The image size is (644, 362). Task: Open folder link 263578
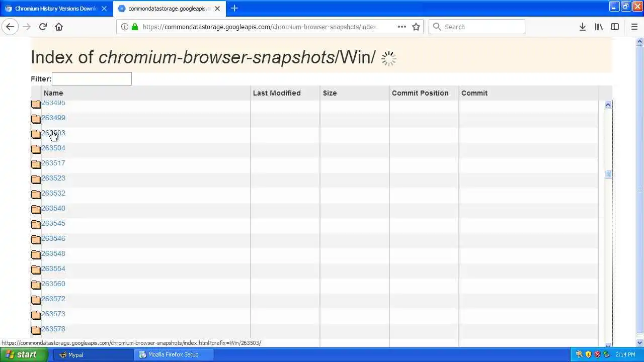point(53,329)
